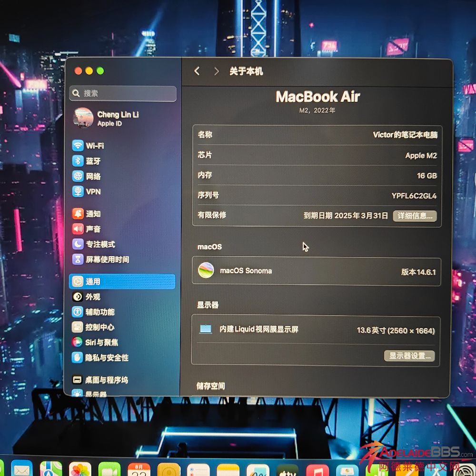Screen dimensions: 476x476
Task: Click the chip value Apple M2
Action: pyautogui.click(x=421, y=156)
